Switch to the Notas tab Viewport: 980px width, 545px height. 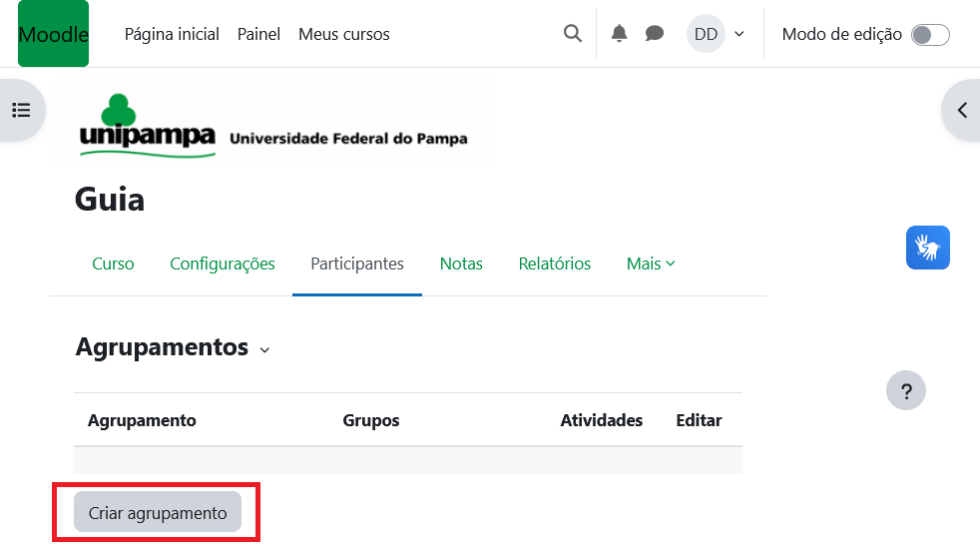pyautogui.click(x=461, y=264)
